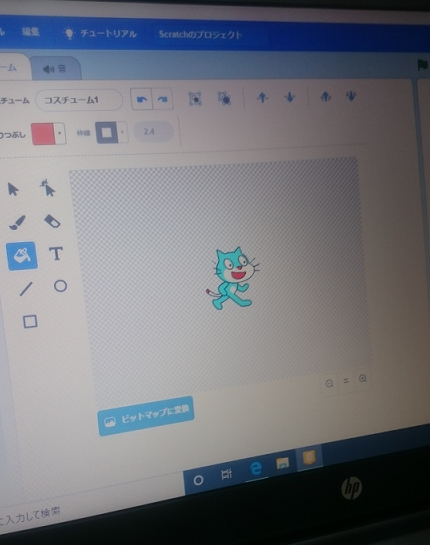The width and height of the screenshot is (430, 545).
Task: Move selection forward one layer
Action: (x=262, y=98)
